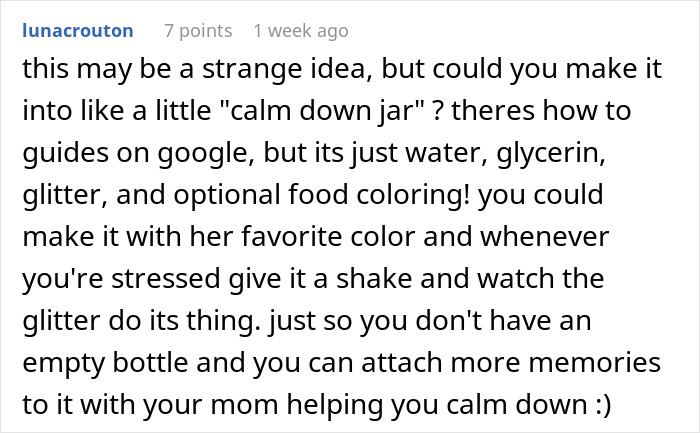
Task: Click the '1 week ago' timestamp
Action: [x=300, y=31]
